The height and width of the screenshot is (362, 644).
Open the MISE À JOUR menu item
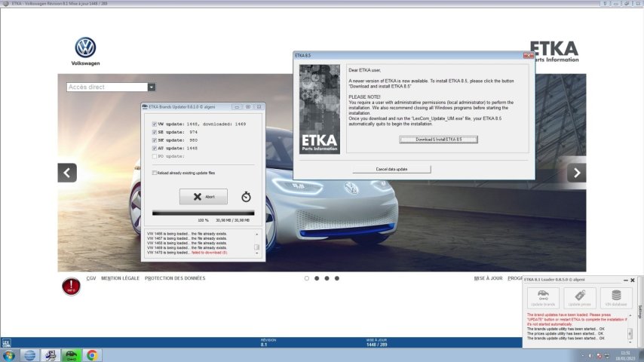tap(489, 278)
